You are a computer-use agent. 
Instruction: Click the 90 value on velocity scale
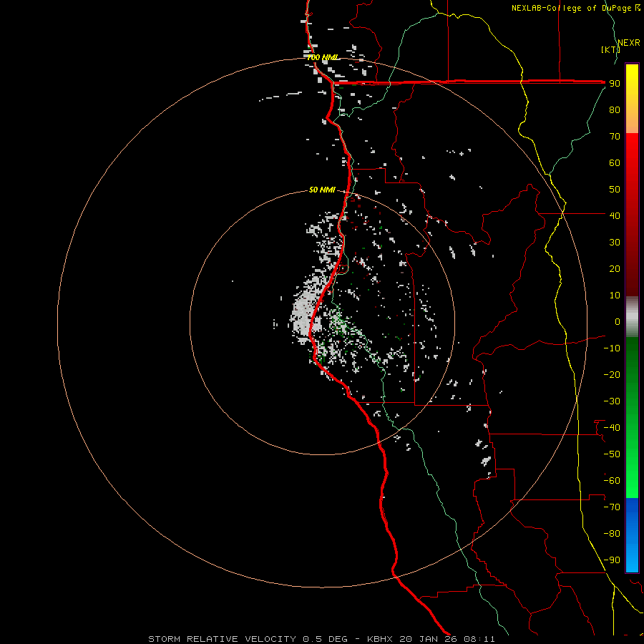pyautogui.click(x=615, y=84)
